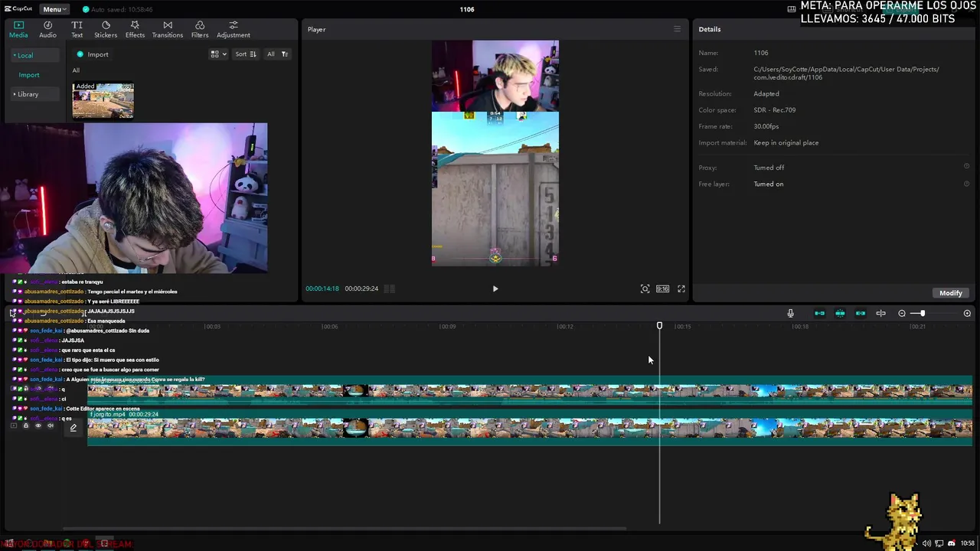Open the Audio tab
980x551 pixels.
tap(47, 29)
